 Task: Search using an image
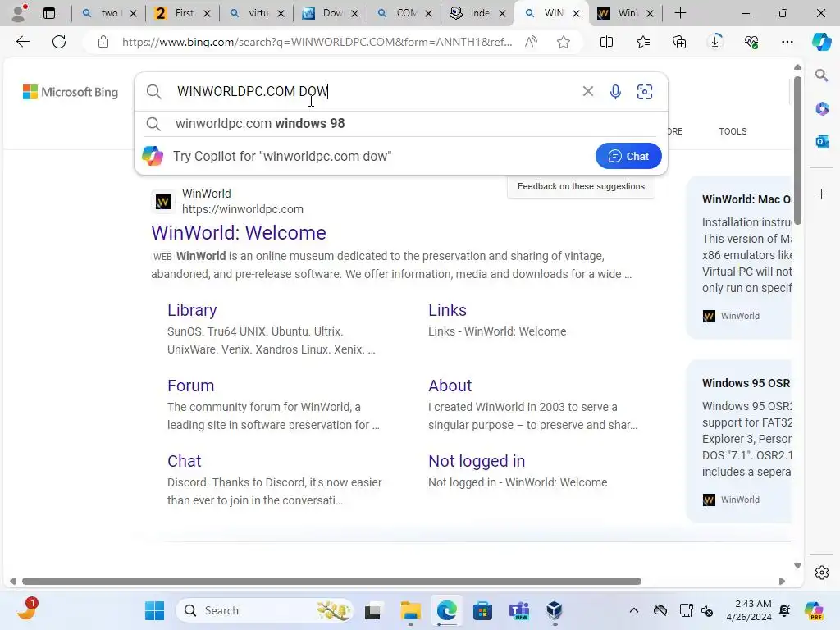point(645,92)
